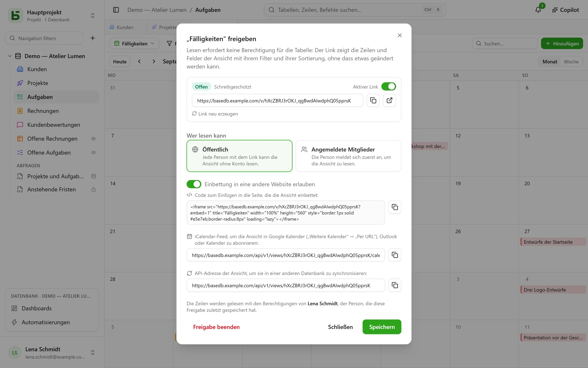The height and width of the screenshot is (368, 588).
Task: Open the Fälligkeiten view dropdown
Action: [134, 43]
